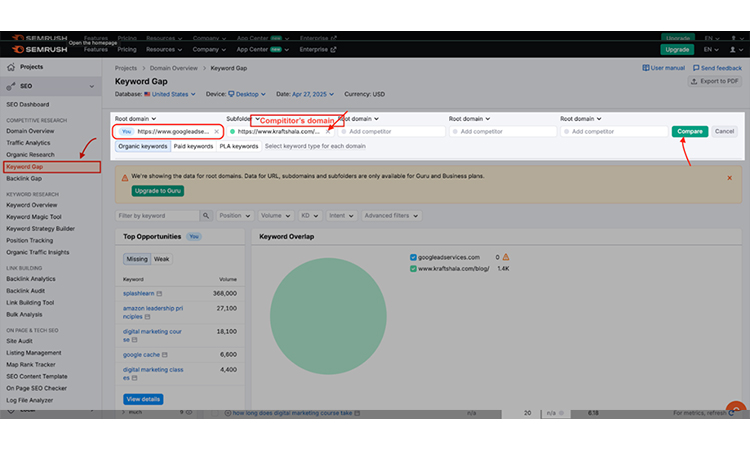Image resolution: width=750 pixels, height=450 pixels.
Task: Close the Guru upgrade warning banner
Action: coord(729,178)
